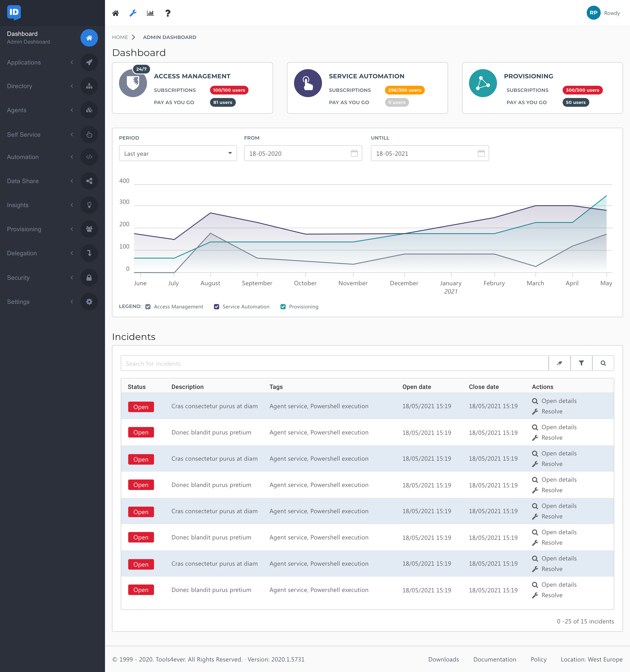Click the magnifier search button for incidents
The height and width of the screenshot is (672, 630).
point(603,363)
